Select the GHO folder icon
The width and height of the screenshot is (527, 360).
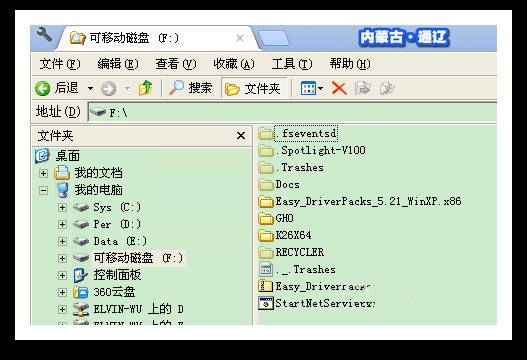point(266,218)
